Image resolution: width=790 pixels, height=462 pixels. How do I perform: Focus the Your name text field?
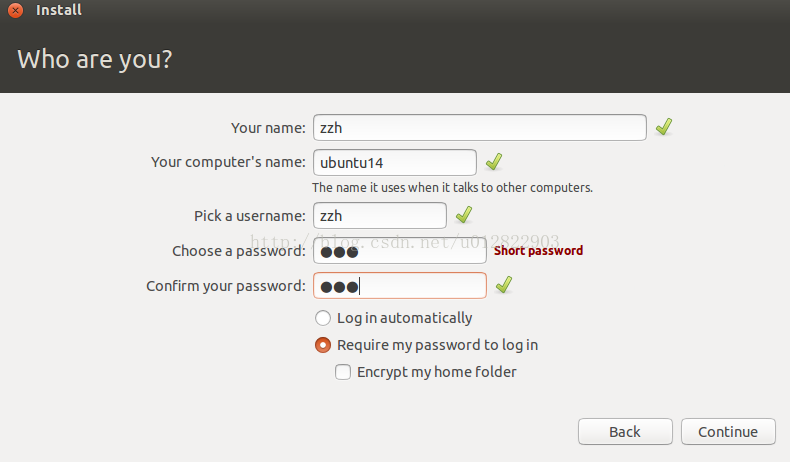coord(479,128)
